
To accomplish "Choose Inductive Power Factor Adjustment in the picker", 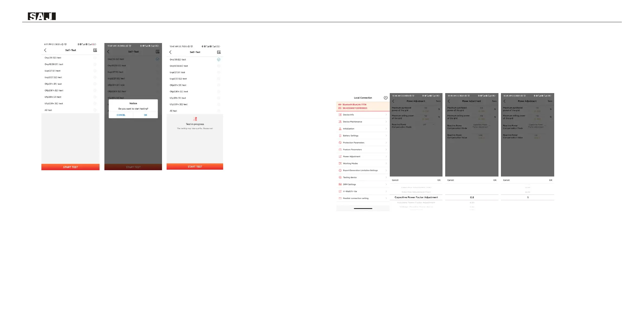I will pyautogui.click(x=416, y=202).
